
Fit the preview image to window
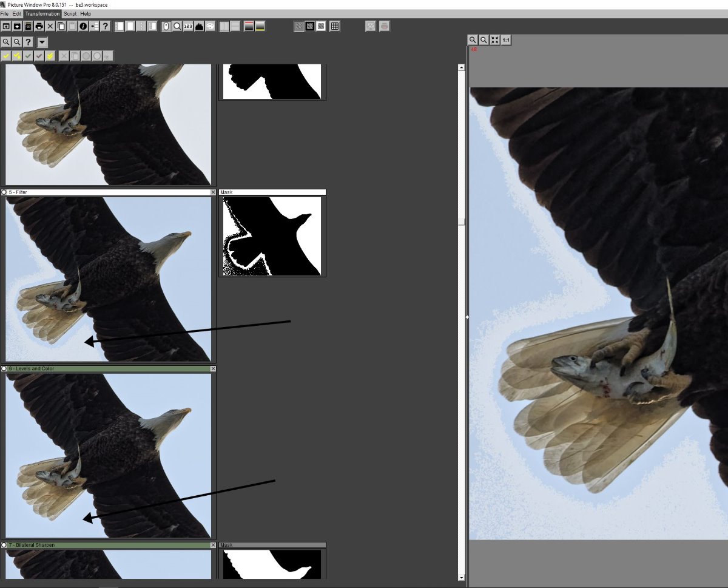coord(495,40)
